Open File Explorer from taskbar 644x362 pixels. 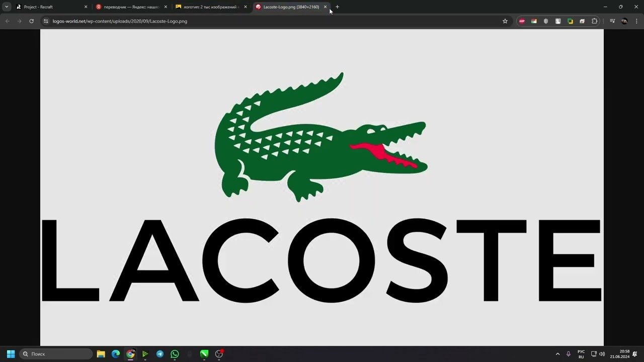pyautogui.click(x=101, y=354)
